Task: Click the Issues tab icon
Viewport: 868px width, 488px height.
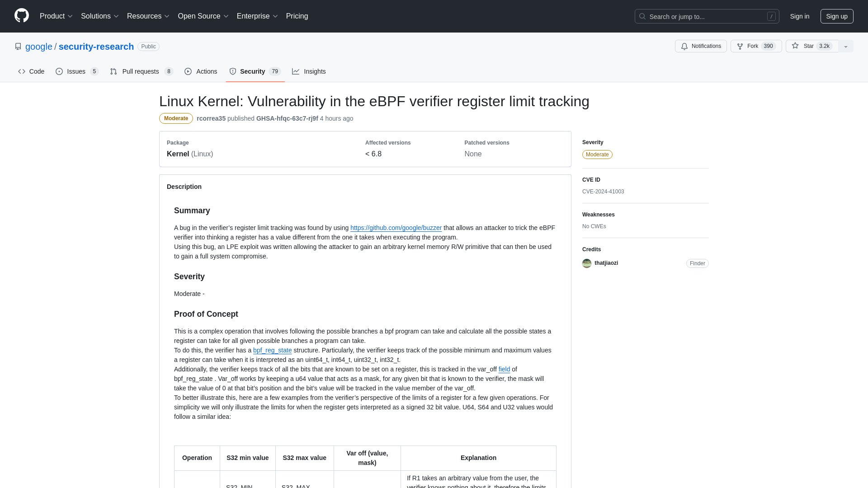Action: pyautogui.click(x=59, y=71)
